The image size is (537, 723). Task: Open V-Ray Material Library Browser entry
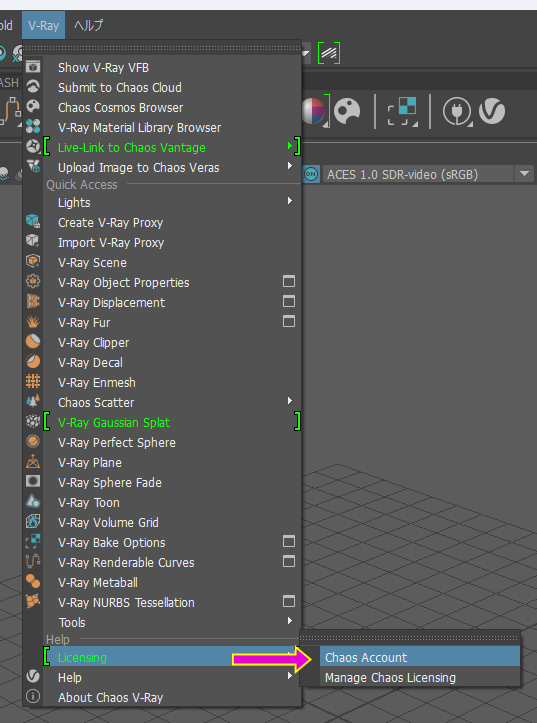172,128
